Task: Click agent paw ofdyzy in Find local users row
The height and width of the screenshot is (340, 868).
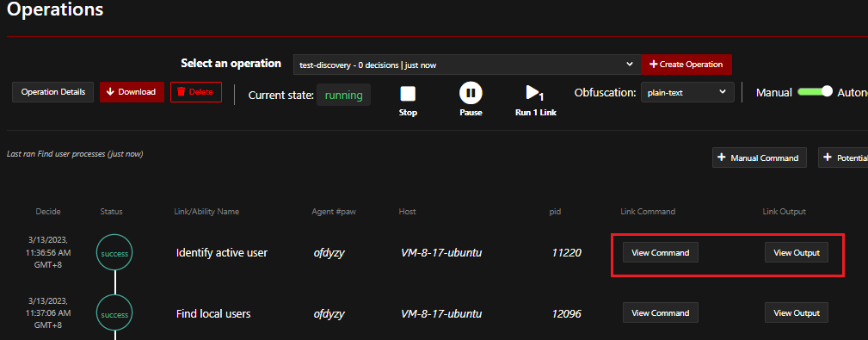Action: tap(329, 314)
